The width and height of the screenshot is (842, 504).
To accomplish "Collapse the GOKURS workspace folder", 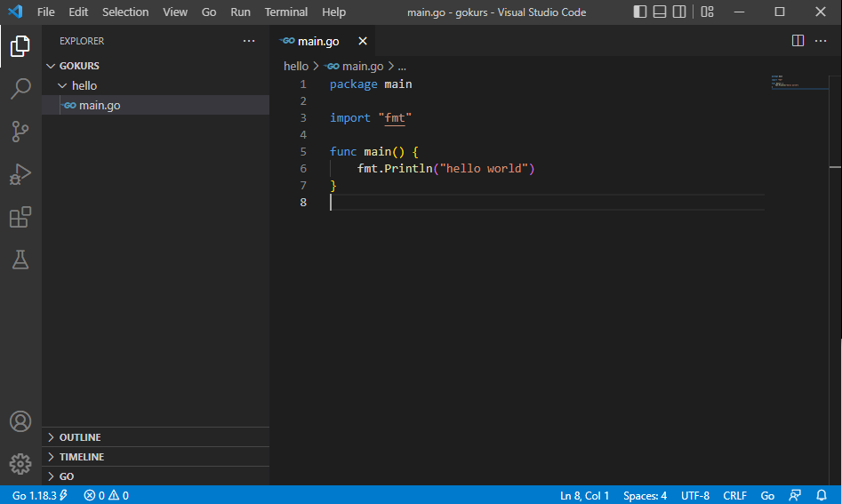I will pos(156,66).
